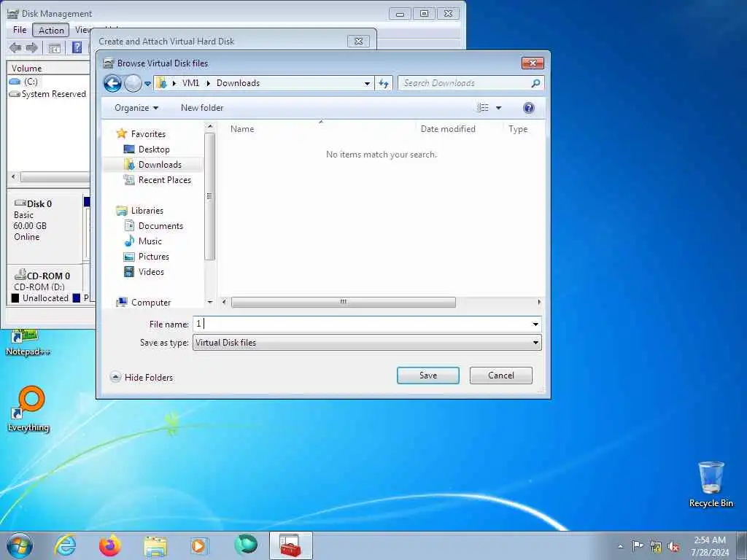Open Windows Explorer from taskbar
Image resolution: width=747 pixels, height=560 pixels.
pos(155,546)
